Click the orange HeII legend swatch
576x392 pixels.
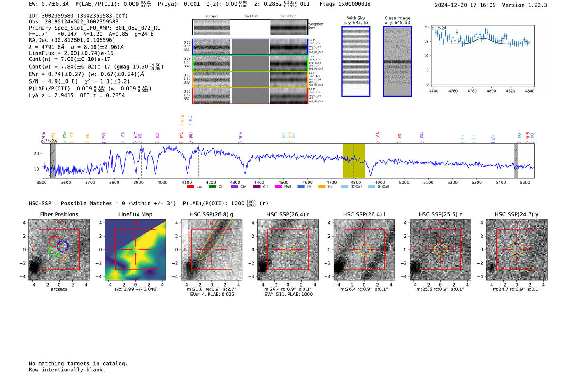(322, 186)
